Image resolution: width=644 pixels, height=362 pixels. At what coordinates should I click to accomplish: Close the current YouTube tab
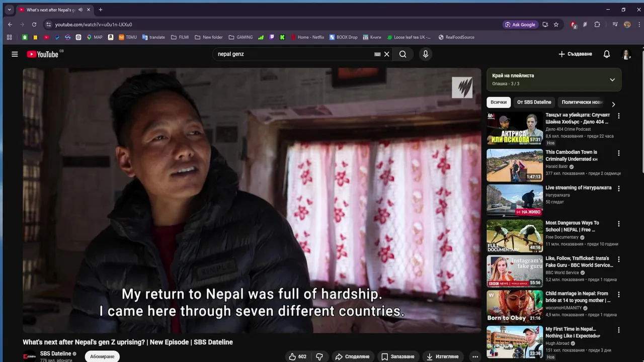click(89, 10)
